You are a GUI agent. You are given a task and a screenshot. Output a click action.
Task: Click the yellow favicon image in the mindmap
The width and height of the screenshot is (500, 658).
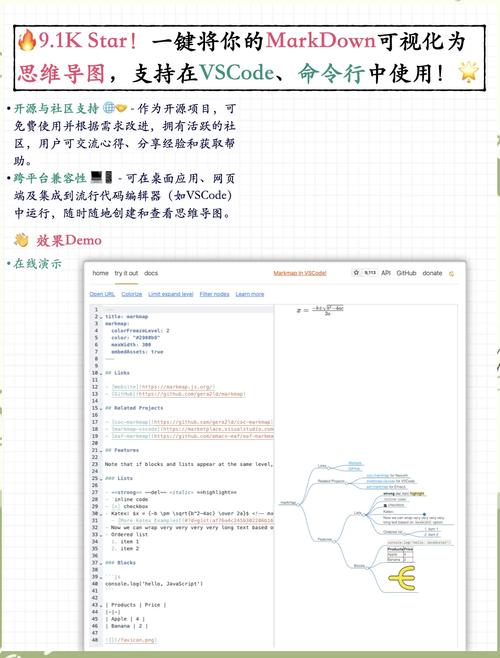[402, 578]
